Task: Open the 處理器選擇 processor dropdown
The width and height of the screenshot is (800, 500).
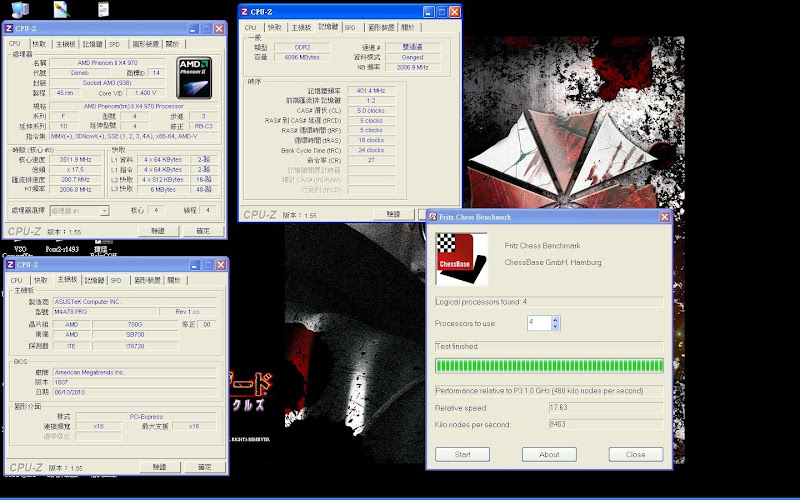Action: tap(80, 210)
